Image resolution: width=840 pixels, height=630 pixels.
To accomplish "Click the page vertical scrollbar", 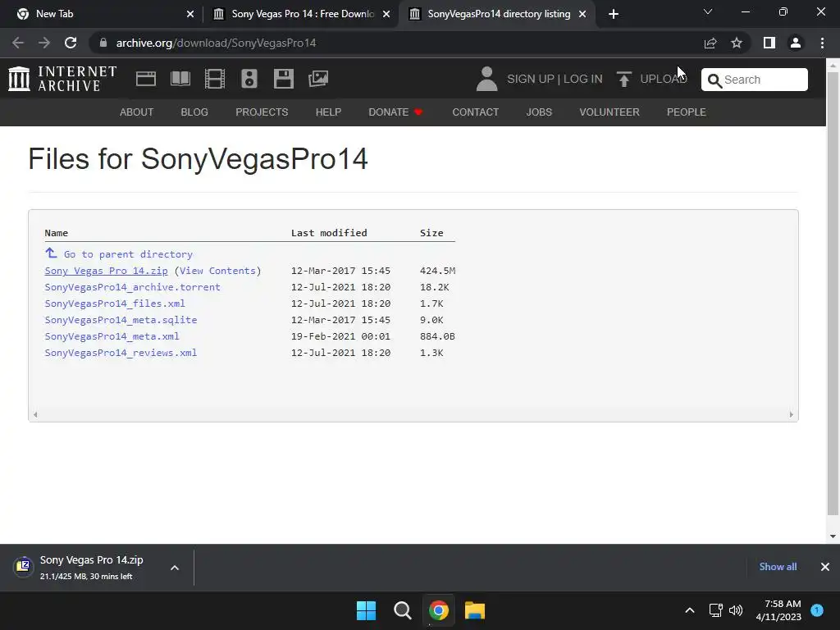I will click(x=833, y=294).
